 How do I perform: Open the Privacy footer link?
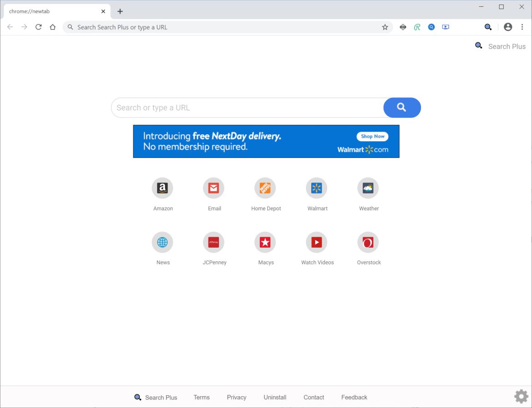click(237, 397)
